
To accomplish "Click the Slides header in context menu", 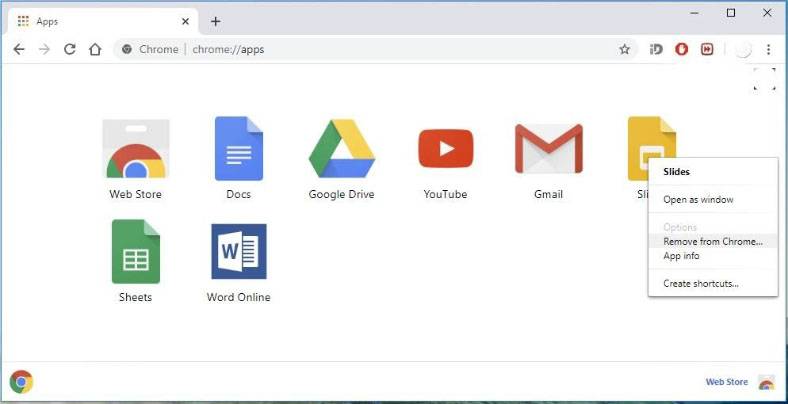I will (676, 171).
